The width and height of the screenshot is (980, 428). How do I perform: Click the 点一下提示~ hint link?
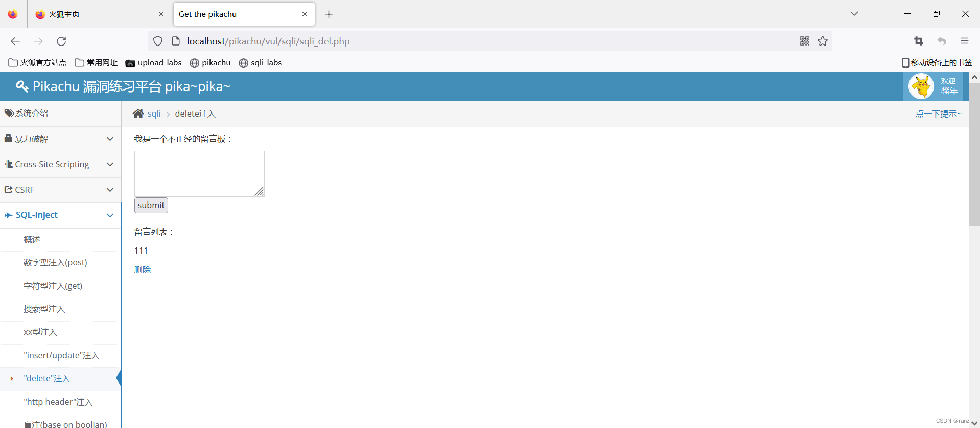point(938,114)
